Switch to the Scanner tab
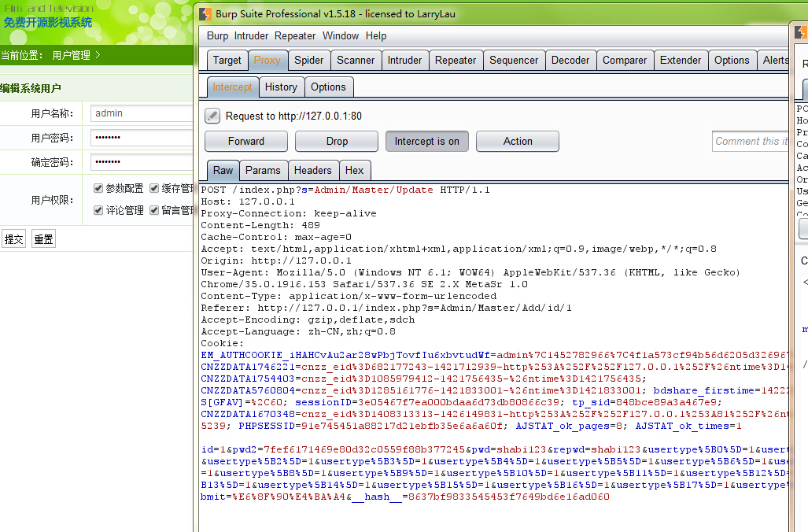 click(x=356, y=61)
